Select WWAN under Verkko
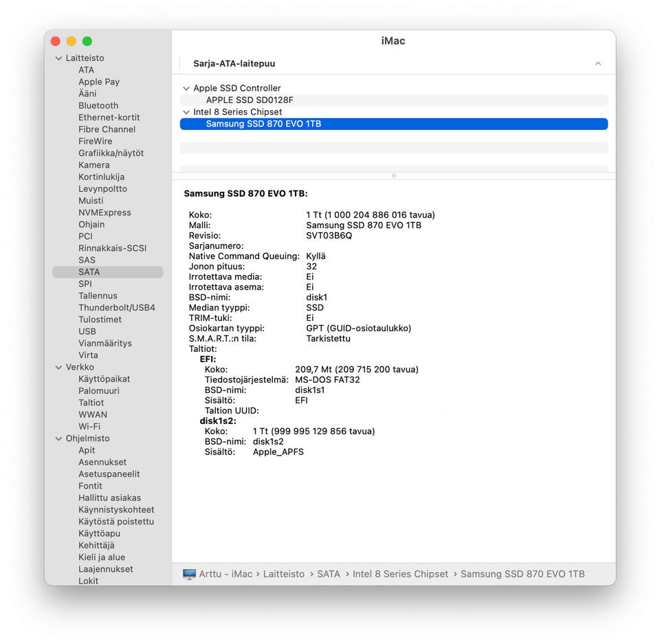660x644 pixels. [93, 414]
